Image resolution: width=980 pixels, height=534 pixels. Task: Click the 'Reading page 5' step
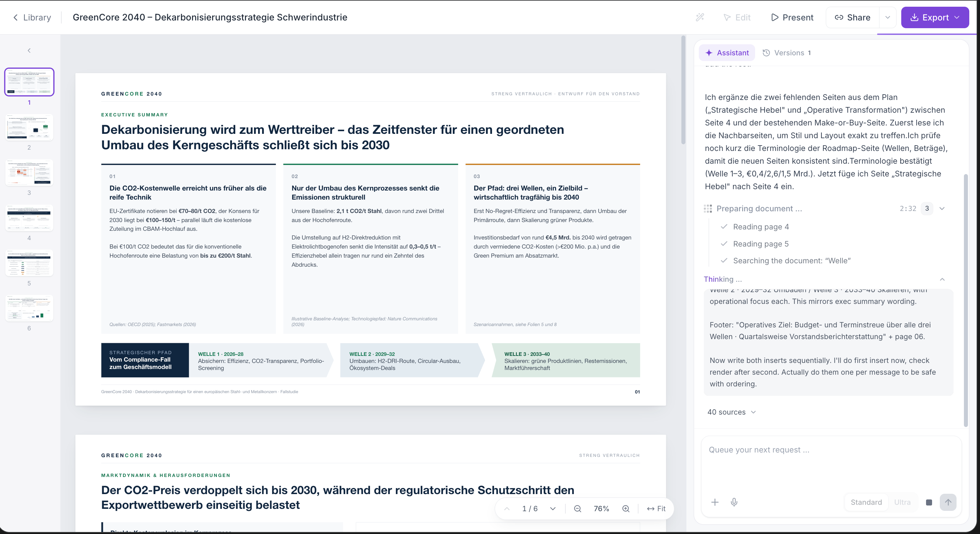click(761, 244)
